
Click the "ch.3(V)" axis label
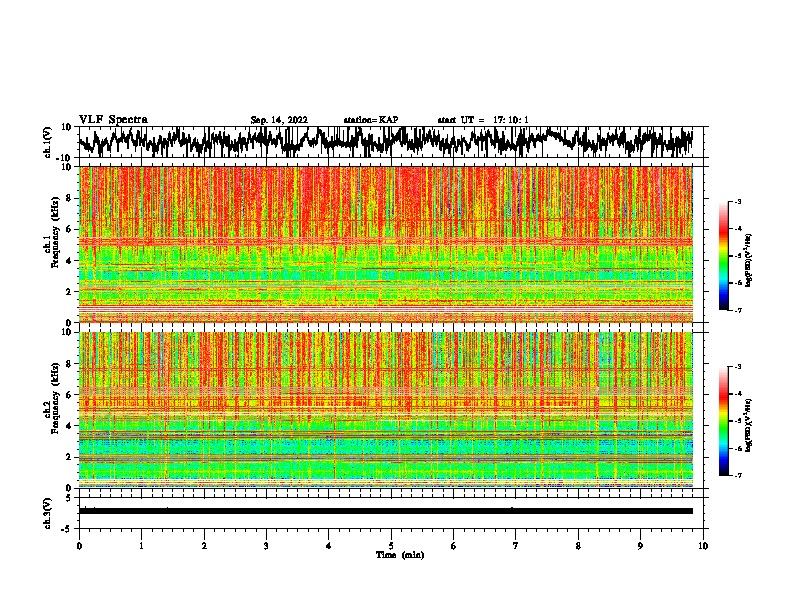48,513
